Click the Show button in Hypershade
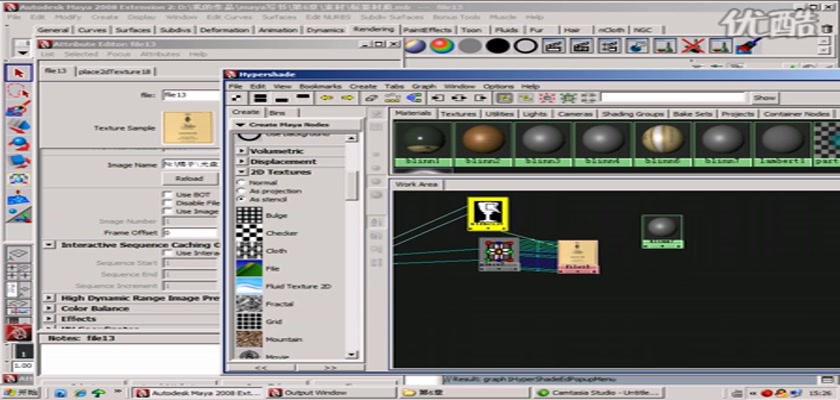 point(764,98)
